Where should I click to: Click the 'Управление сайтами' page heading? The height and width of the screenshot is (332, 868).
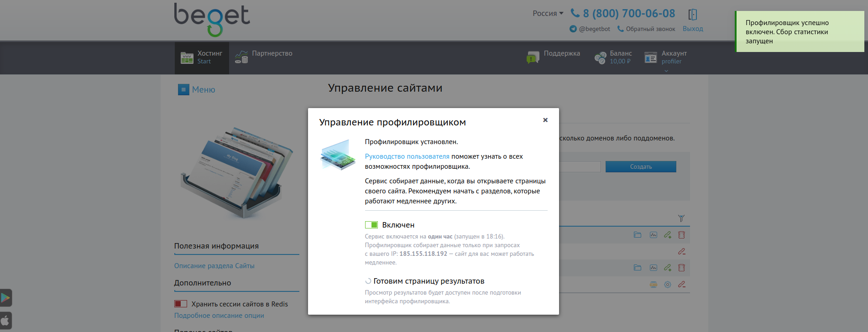[385, 88]
